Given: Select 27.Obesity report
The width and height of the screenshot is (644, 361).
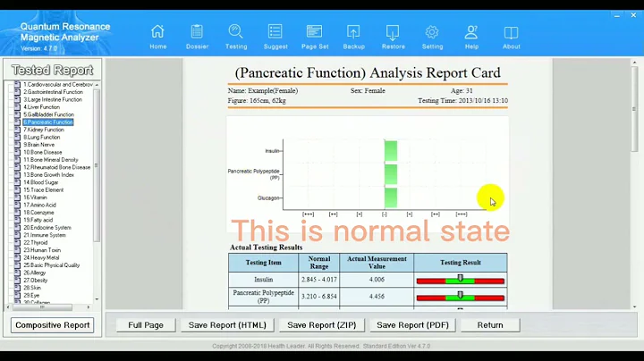Looking at the screenshot, I should pos(35,281).
